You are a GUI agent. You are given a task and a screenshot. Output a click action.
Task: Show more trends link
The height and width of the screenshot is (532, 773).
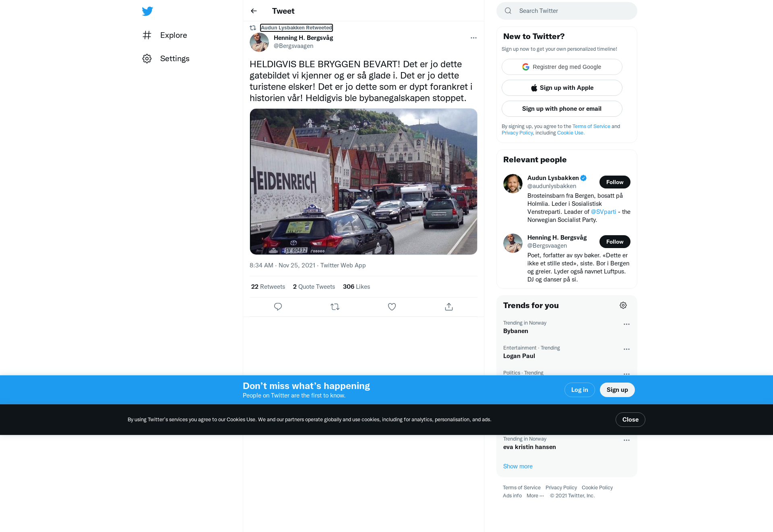point(518,466)
